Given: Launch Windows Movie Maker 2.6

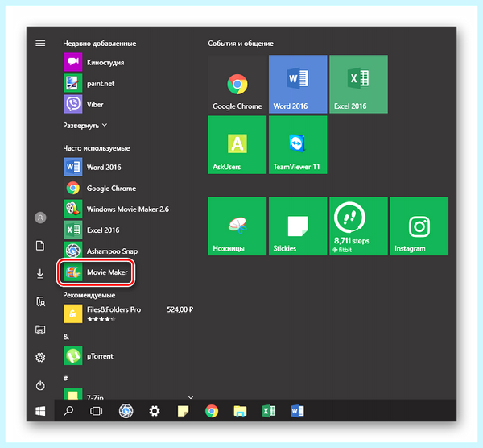Looking at the screenshot, I should click(x=117, y=209).
